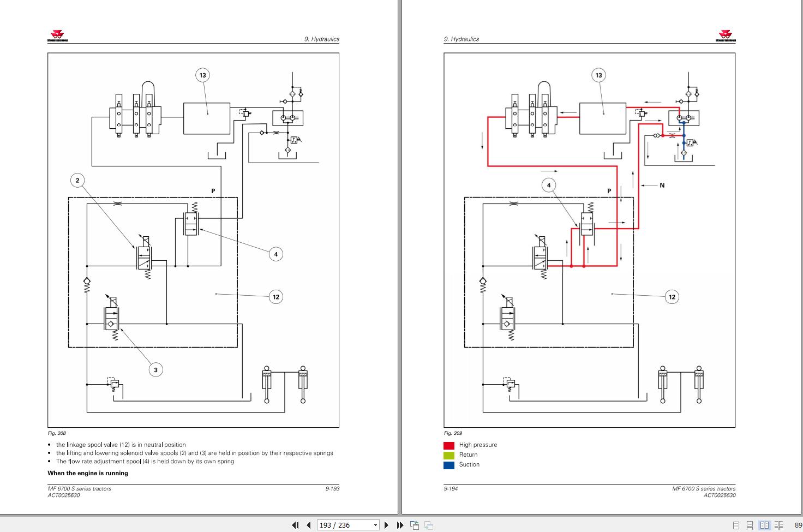This screenshot has width=803, height=532.
Task: Switch to continuous page view
Action: coord(750,525)
